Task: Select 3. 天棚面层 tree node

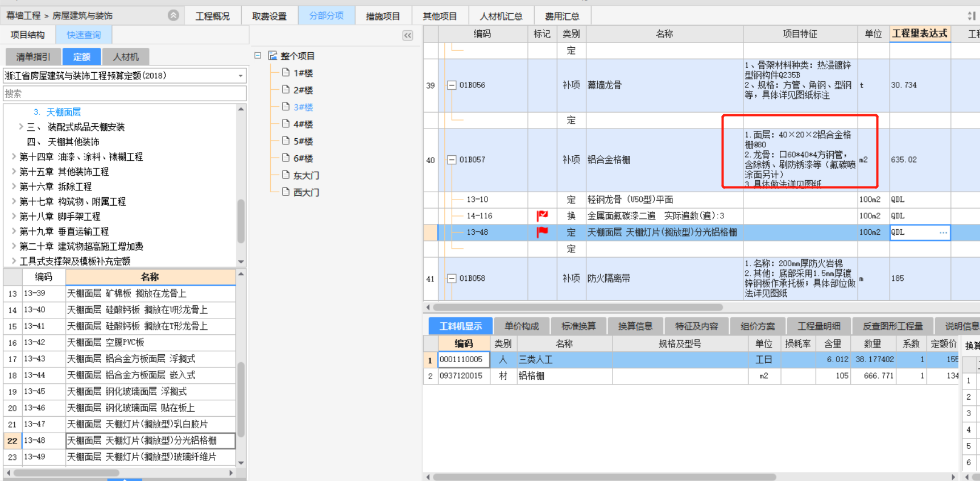Action: click(57, 112)
